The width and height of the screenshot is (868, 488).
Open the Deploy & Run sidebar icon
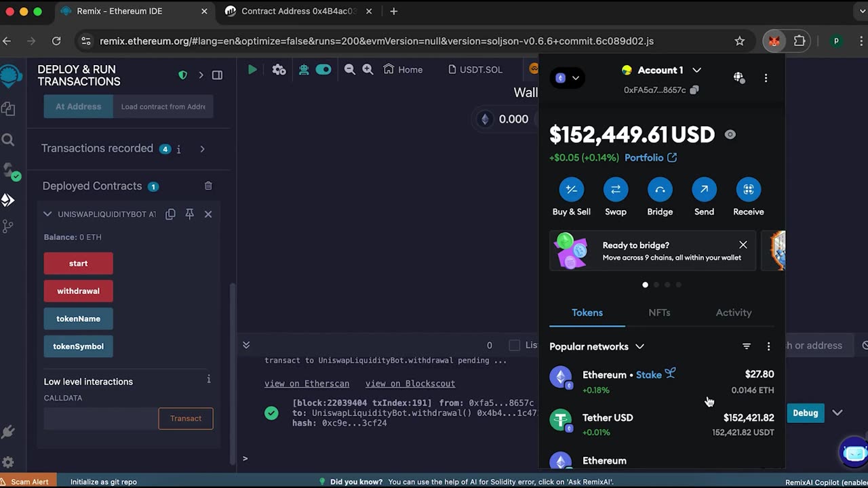coord(8,200)
